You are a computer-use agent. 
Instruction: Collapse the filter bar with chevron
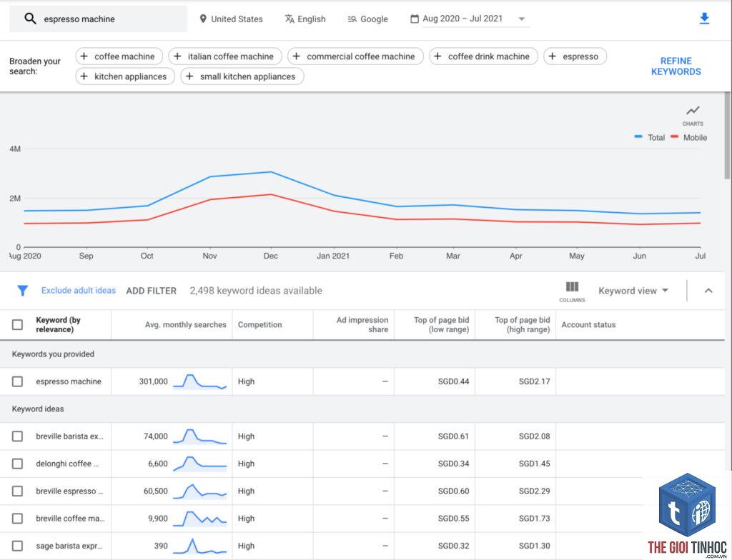coord(708,291)
